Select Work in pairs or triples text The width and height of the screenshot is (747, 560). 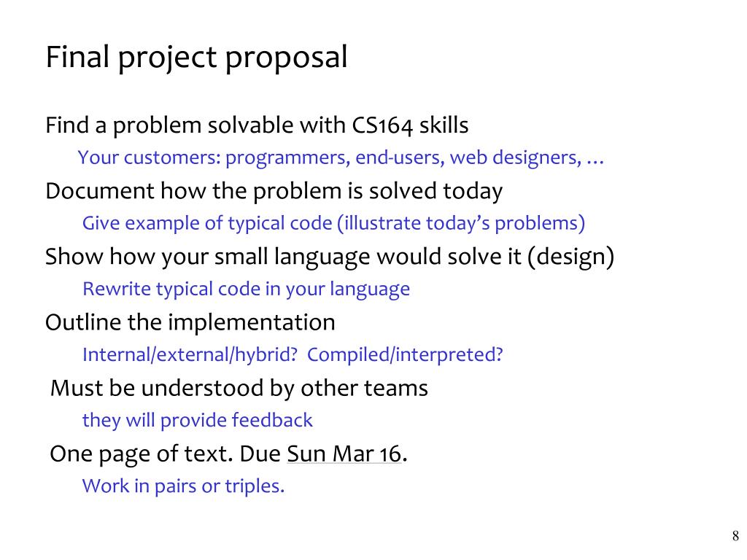point(183,486)
